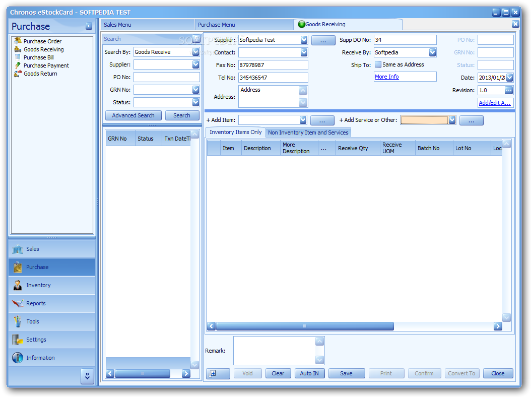
Task: Open Date picker dropdown
Action: click(x=509, y=78)
